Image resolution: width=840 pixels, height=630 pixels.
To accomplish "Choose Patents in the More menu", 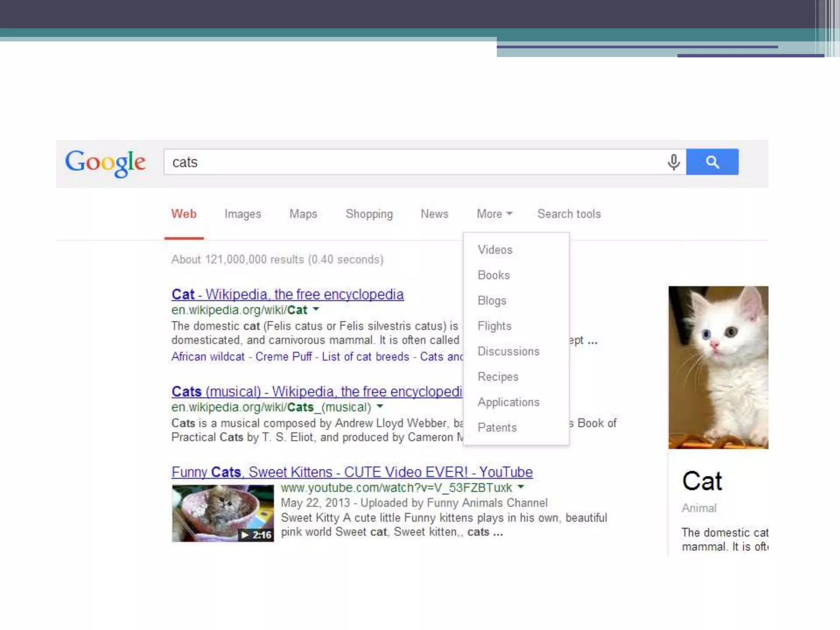I will tap(497, 428).
